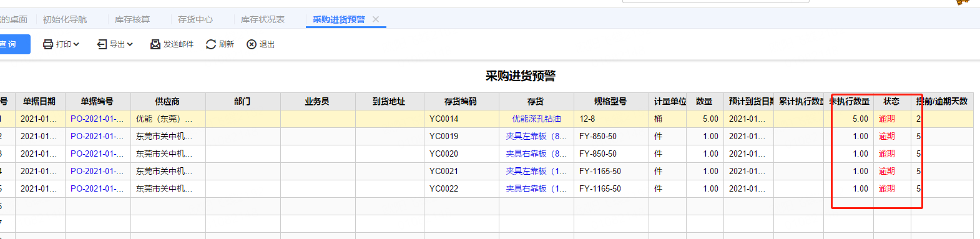The height and width of the screenshot is (239, 980).
Task: Click the 供应商 column header
Action: coord(167,101)
